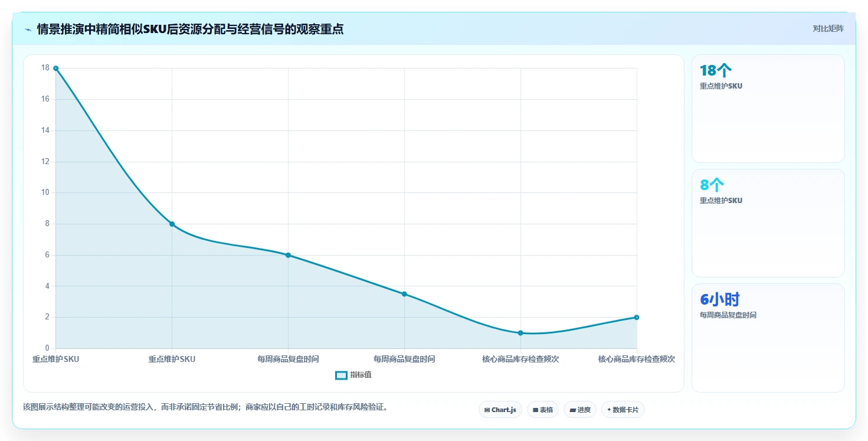Click the 每周商品复盘时间 label in the 6小时 card
The image size is (868, 441).
point(728,315)
